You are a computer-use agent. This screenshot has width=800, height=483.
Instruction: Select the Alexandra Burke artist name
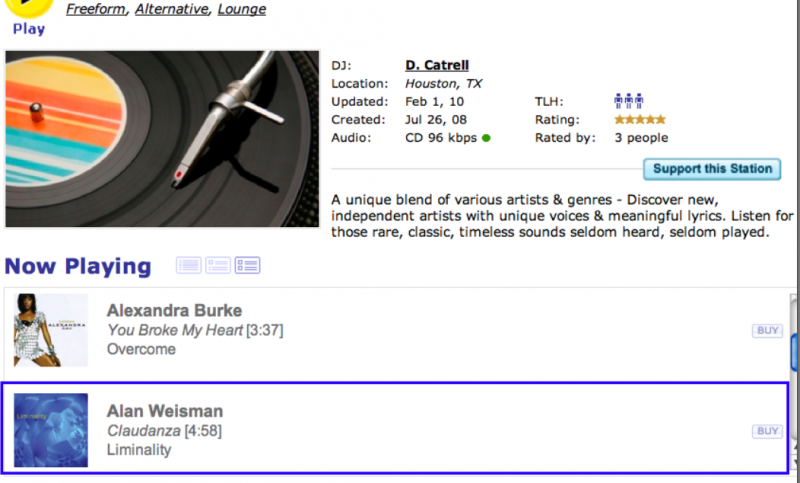pyautogui.click(x=174, y=310)
